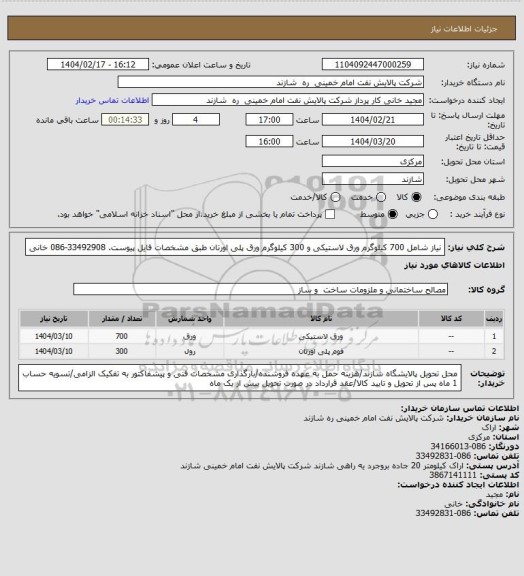Click the quantity 300 cell
Image resolution: width=524 pixels, height=576 pixels.
tap(122, 351)
